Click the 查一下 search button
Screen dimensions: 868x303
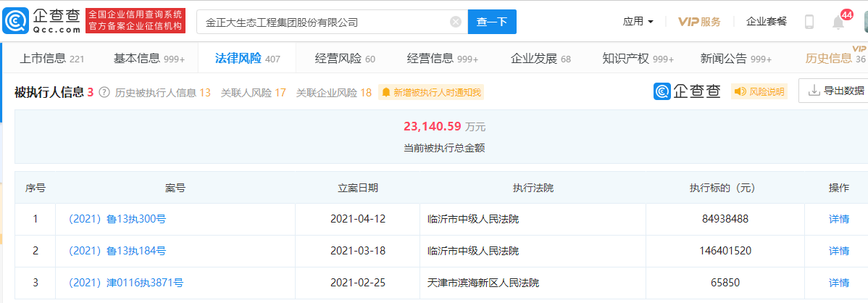click(492, 22)
